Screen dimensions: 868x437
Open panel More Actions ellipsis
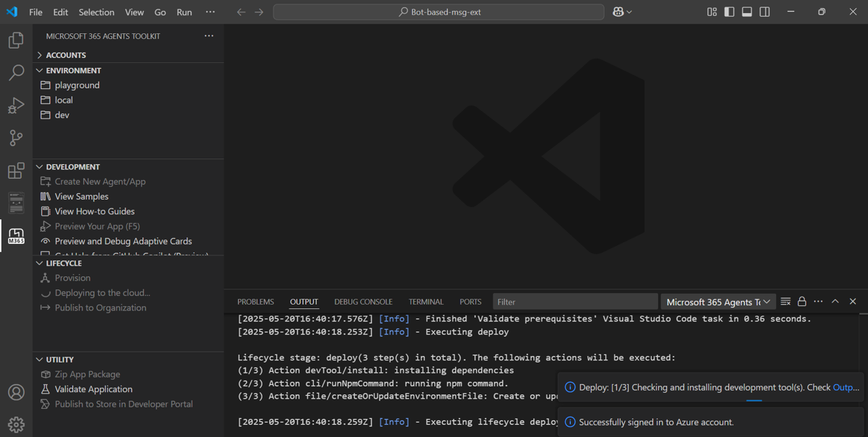tap(818, 302)
